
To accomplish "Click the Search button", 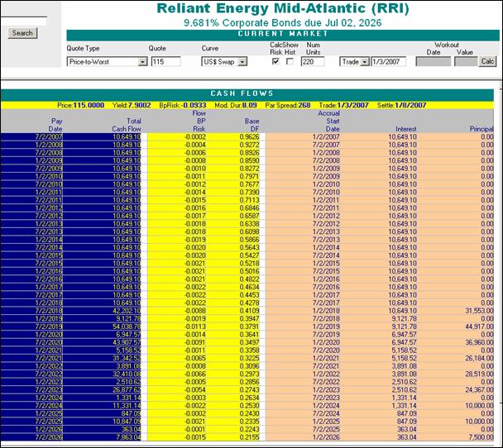I will click(x=22, y=33).
